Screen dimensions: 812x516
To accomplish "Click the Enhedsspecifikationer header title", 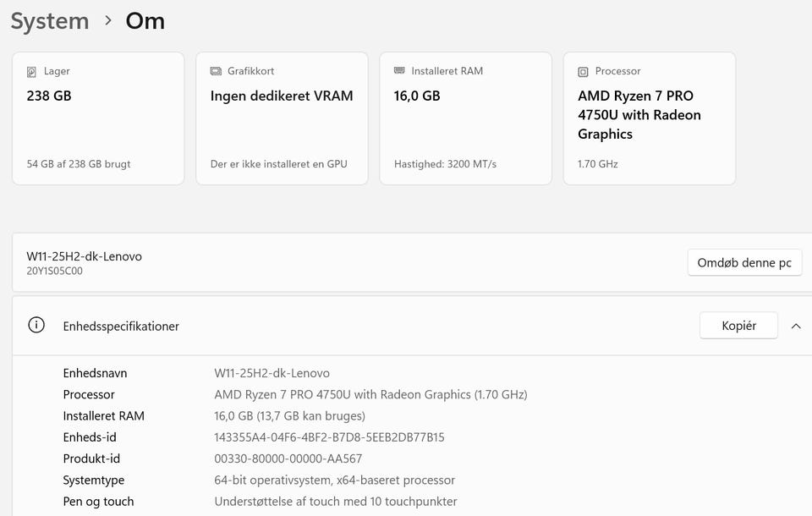I will [121, 327].
